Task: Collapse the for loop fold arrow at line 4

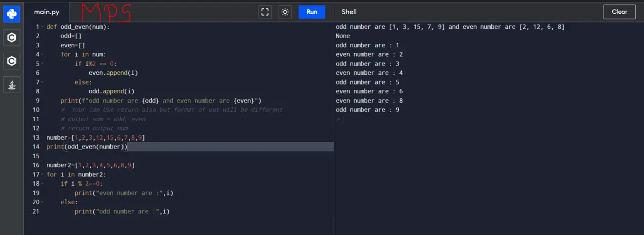Action: click(x=42, y=55)
